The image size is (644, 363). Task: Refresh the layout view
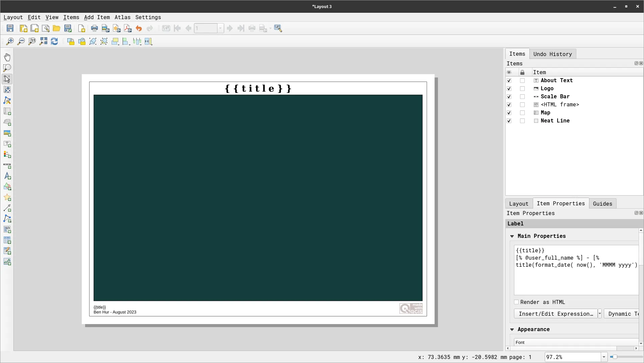[54, 41]
